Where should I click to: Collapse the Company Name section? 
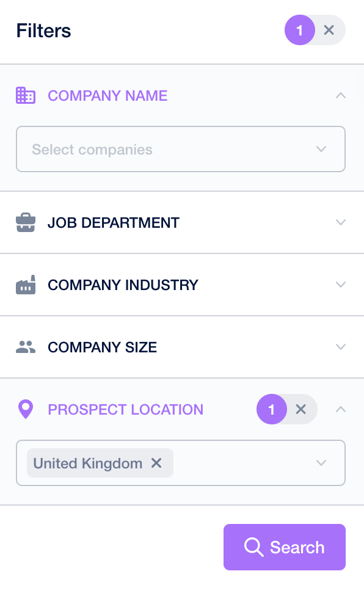click(x=341, y=95)
